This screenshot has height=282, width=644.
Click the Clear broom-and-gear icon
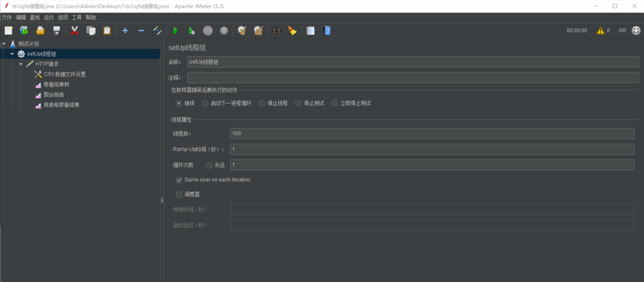(x=242, y=31)
